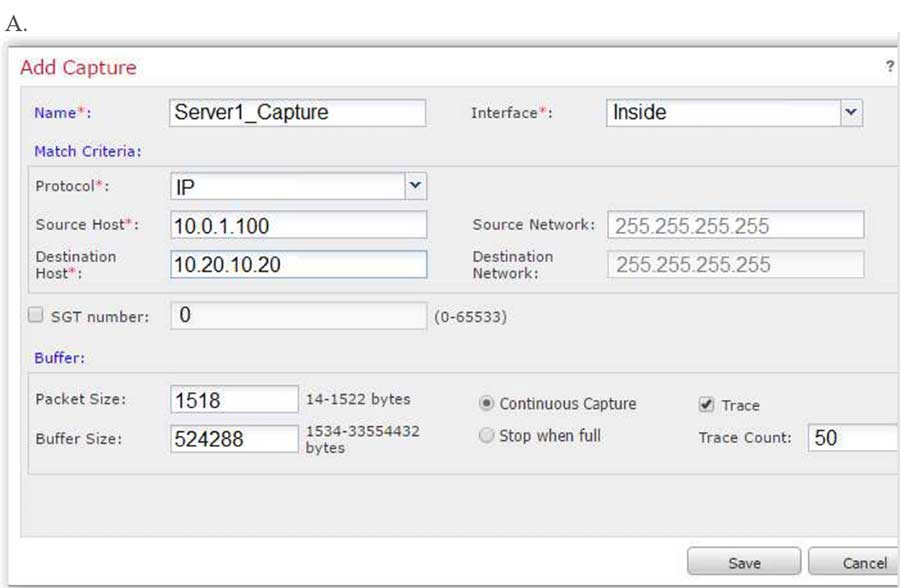The image size is (900, 588).
Task: Uncheck the Trace checkbox
Action: point(706,405)
